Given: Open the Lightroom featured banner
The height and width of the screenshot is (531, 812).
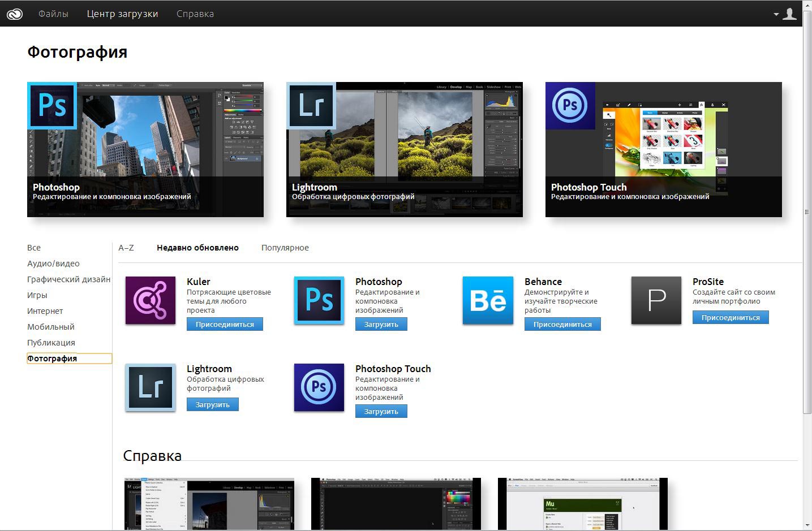Looking at the screenshot, I should pos(405,149).
